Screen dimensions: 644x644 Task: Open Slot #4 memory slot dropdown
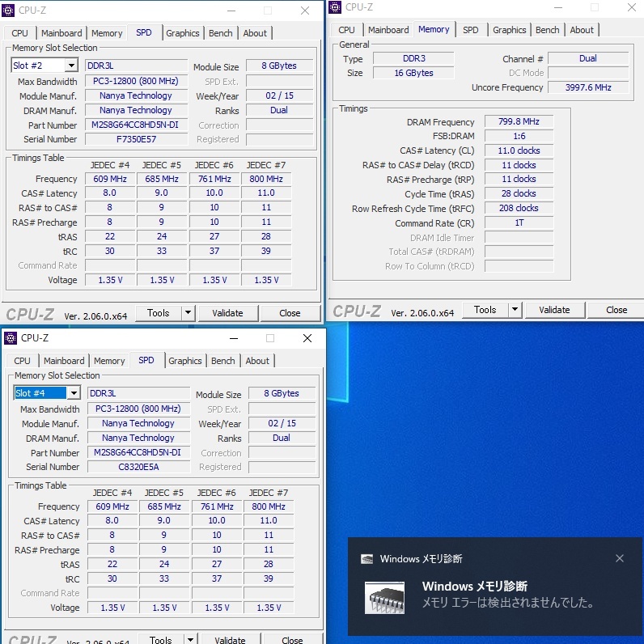pyautogui.click(x=74, y=393)
